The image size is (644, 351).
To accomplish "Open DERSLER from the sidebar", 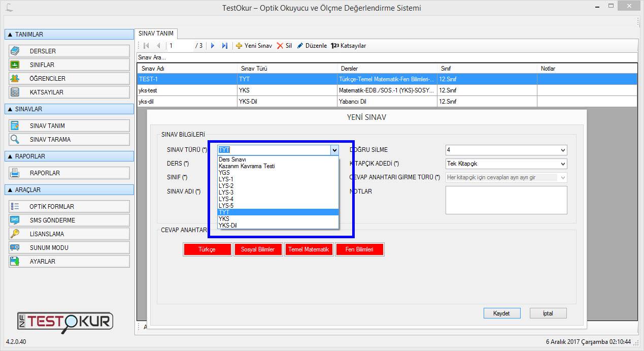I will [69, 51].
